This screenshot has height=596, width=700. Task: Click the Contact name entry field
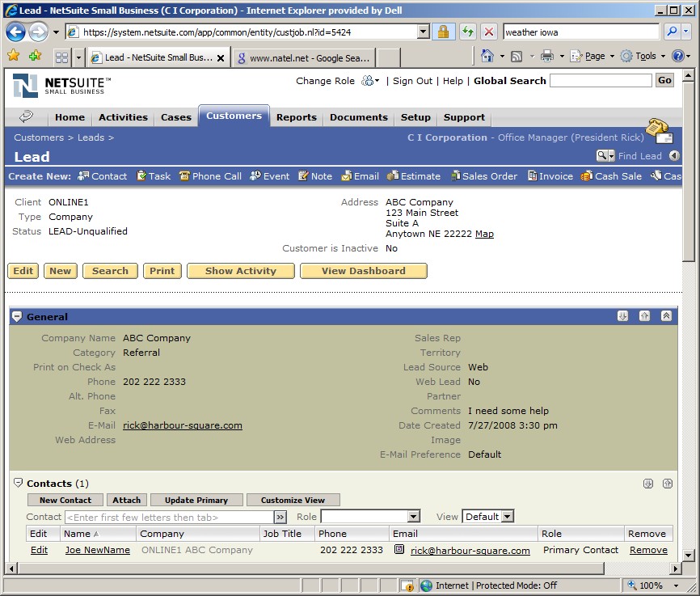169,517
